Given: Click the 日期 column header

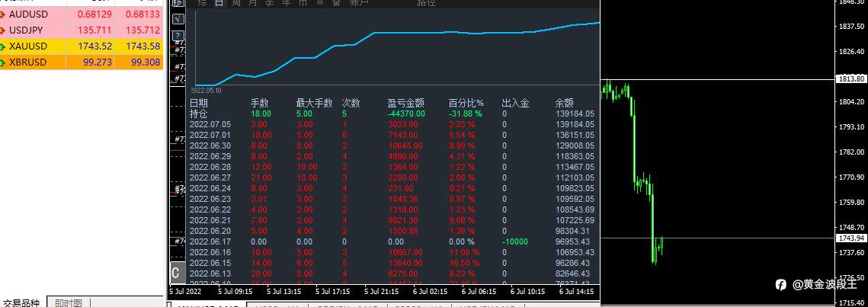Looking at the screenshot, I should click(x=199, y=103).
